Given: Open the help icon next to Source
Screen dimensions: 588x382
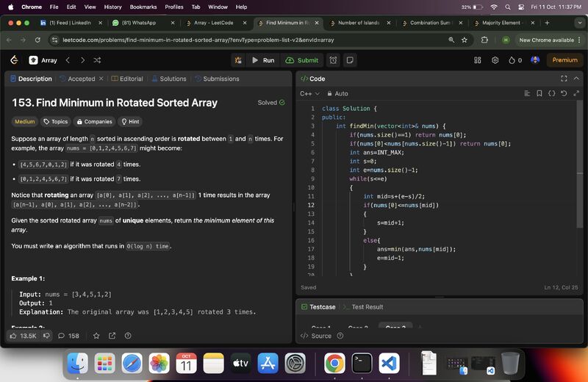Looking at the screenshot, I should tap(340, 336).
